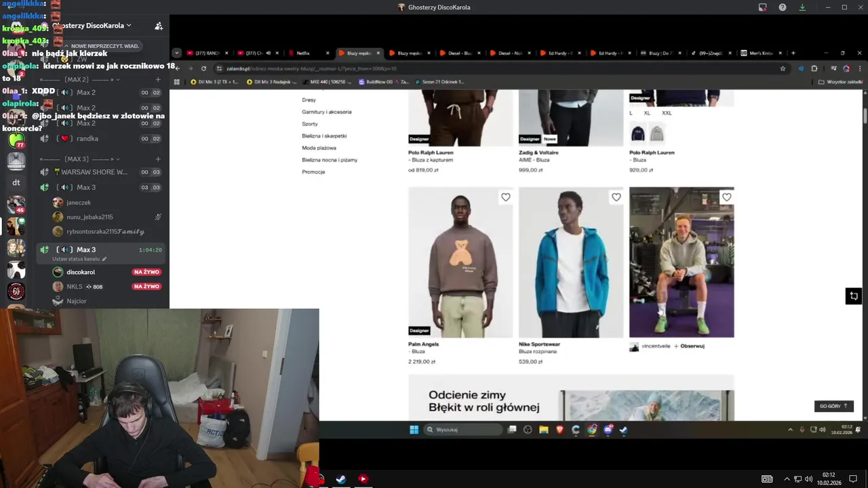Open Bielizna i skarpetki category
The width and height of the screenshot is (868, 488).
coord(324,136)
